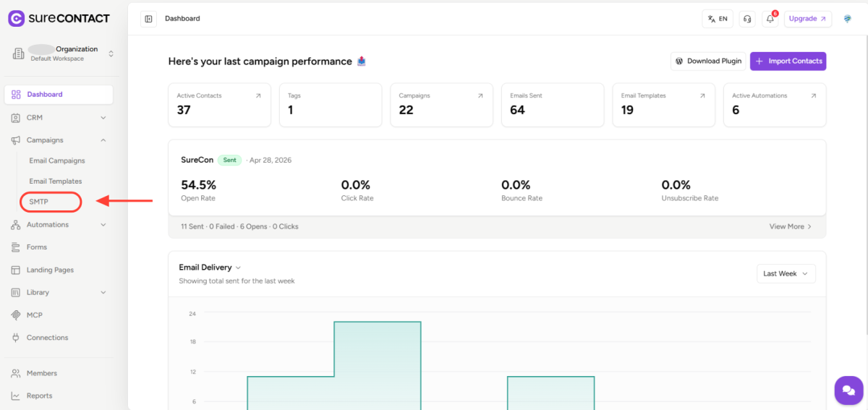Click the Members people icon
The width and height of the screenshot is (868, 410).
[x=16, y=373]
